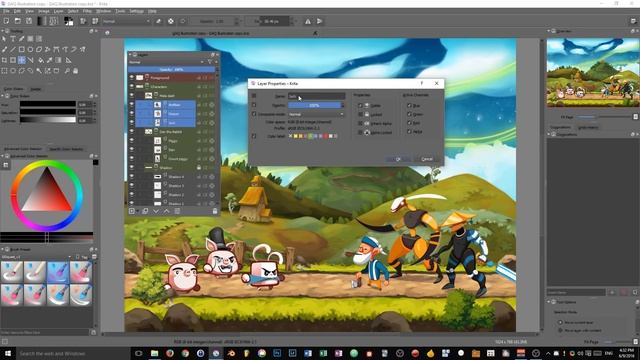Viewport: 640px width, 360px height.
Task: Select the Line tool in toolbox
Action: coord(13,49)
